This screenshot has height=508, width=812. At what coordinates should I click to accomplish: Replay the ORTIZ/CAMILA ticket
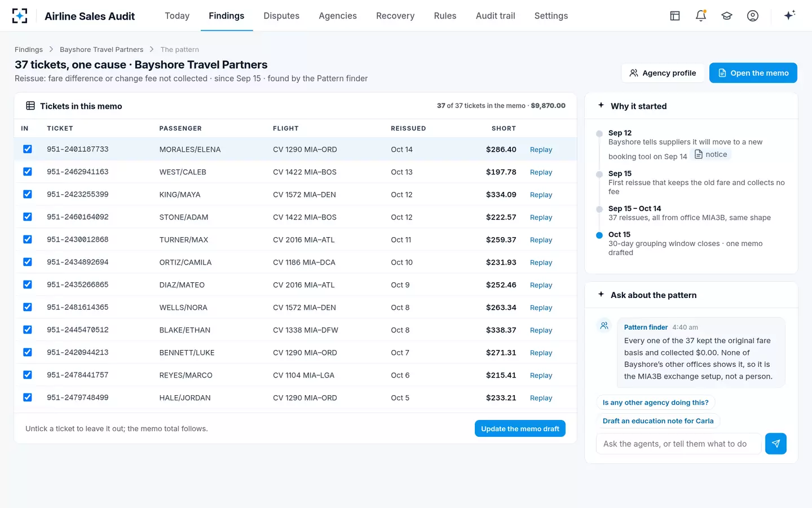[541, 262]
